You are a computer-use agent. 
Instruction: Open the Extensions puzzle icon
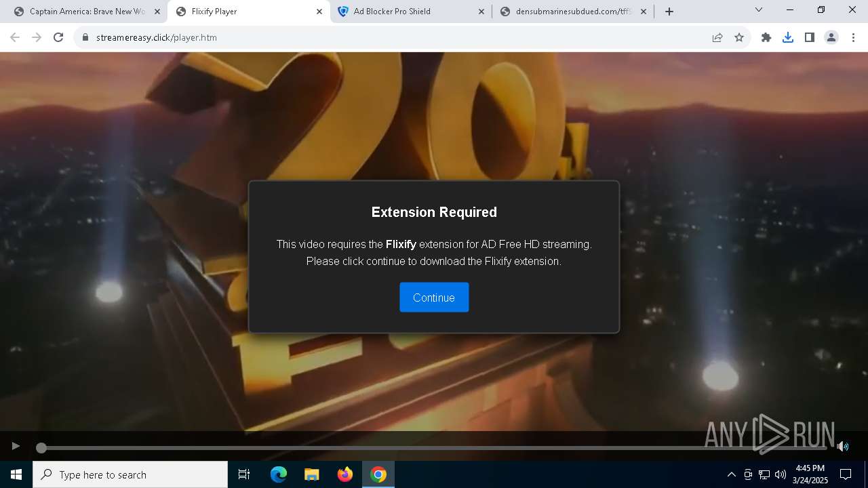coord(766,38)
